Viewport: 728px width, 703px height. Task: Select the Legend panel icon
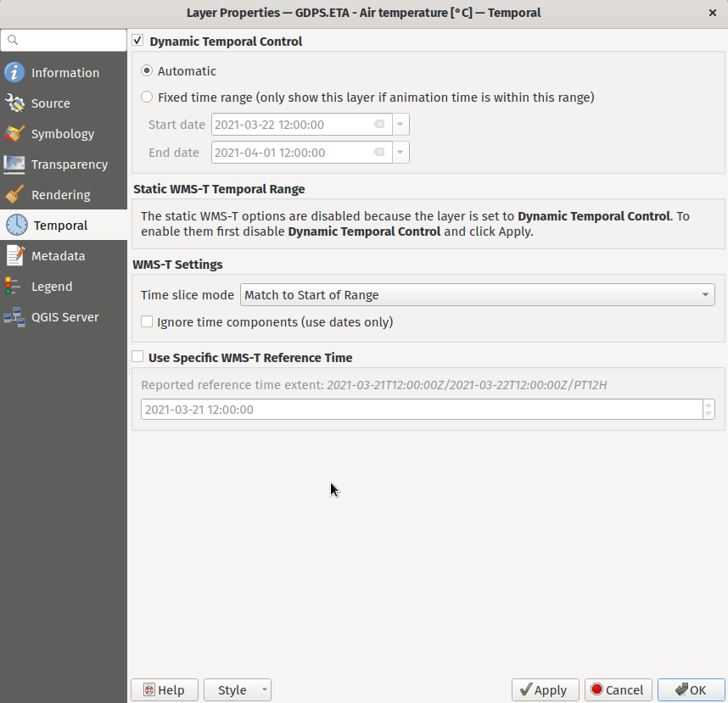[x=14, y=287]
